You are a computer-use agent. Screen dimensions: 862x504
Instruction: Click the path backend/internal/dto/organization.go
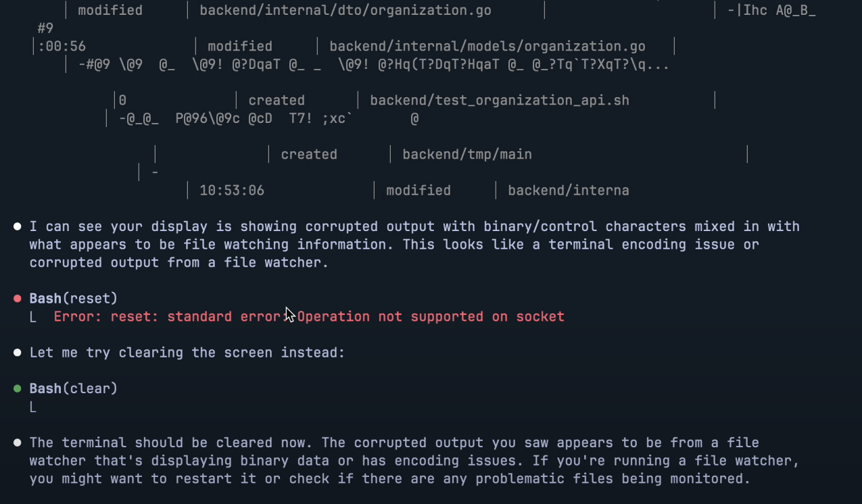(x=345, y=11)
